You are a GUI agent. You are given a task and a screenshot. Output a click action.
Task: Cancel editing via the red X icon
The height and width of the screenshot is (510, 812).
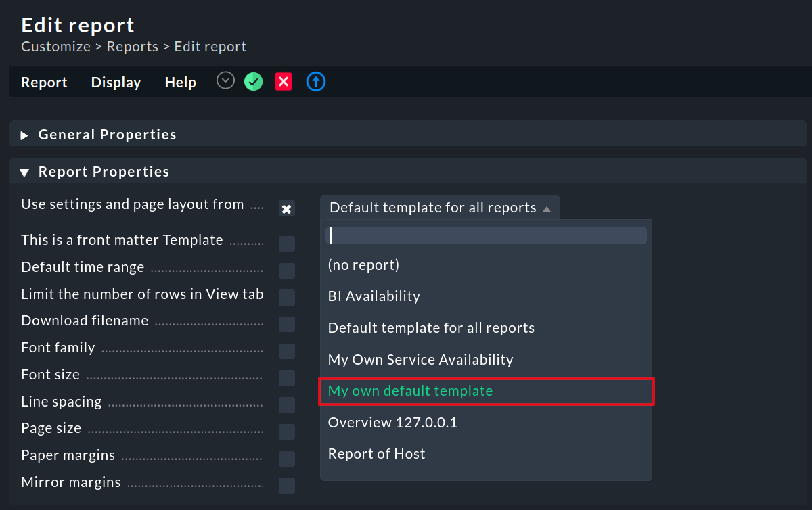(284, 81)
